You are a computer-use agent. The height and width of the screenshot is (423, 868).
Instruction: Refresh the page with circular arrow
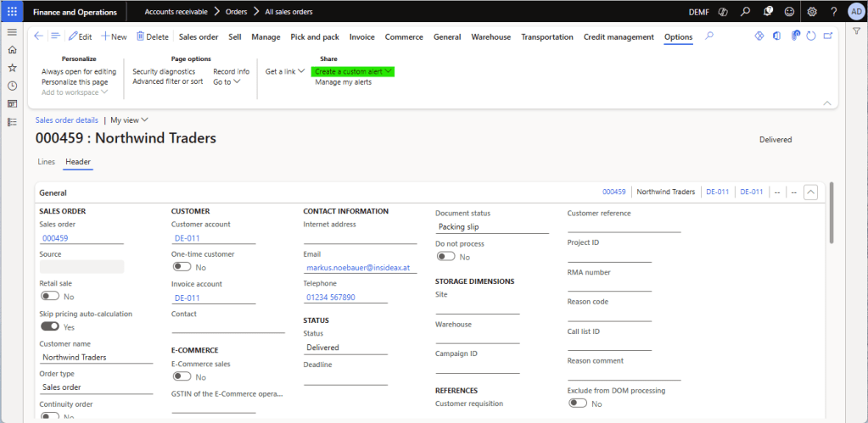click(811, 36)
